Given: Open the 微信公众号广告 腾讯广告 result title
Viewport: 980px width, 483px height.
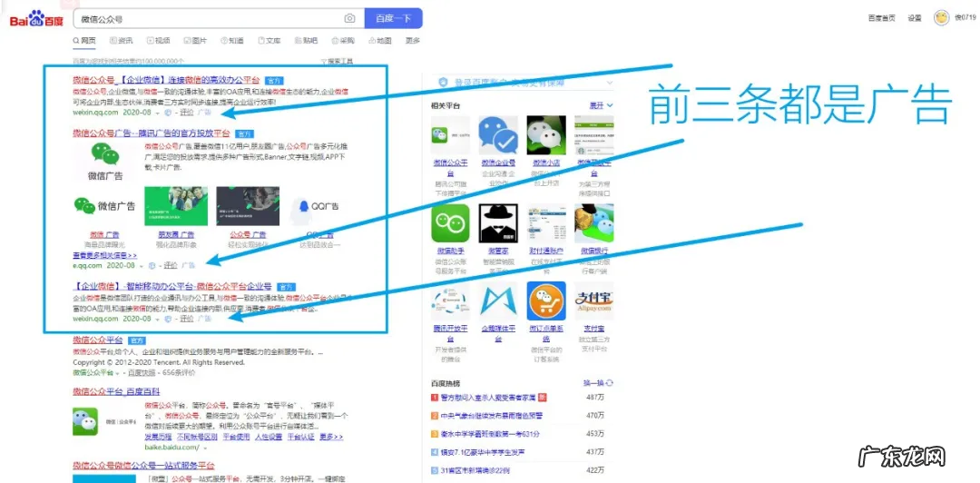Looking at the screenshot, I should tap(152, 133).
